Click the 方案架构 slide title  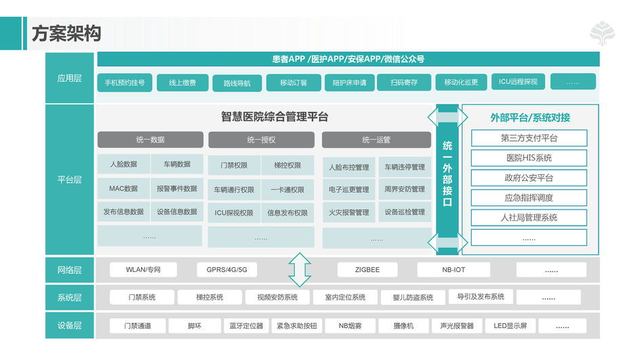[x=66, y=33]
